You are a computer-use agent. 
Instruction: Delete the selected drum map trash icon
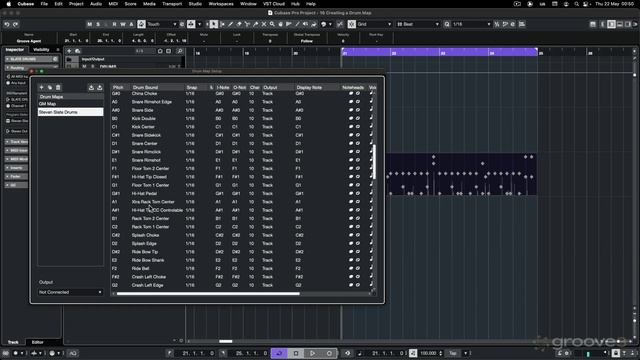pos(58,87)
